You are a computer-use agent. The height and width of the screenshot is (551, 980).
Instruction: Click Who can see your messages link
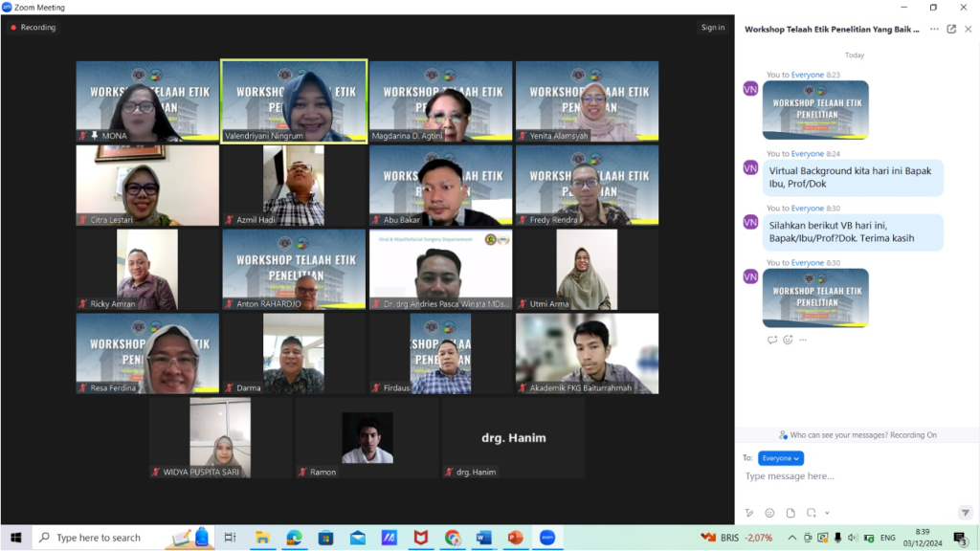(857, 435)
